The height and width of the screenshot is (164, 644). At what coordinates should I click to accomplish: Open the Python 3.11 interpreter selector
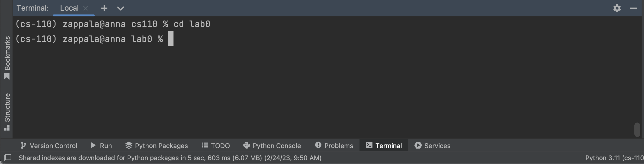coord(614,158)
